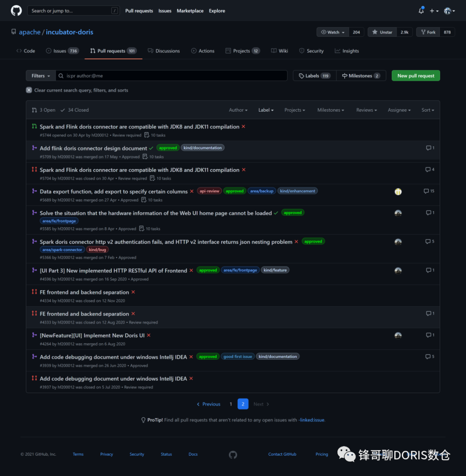Show 34 Closed pull requests
466x476 pixels.
[75, 110]
